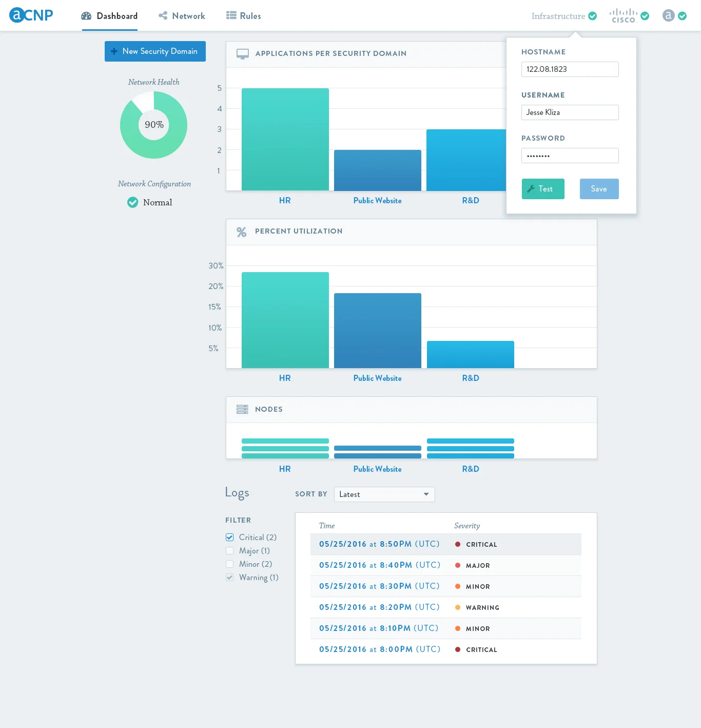Switch to the Network tab
This screenshot has width=701, height=728.
[x=188, y=16]
